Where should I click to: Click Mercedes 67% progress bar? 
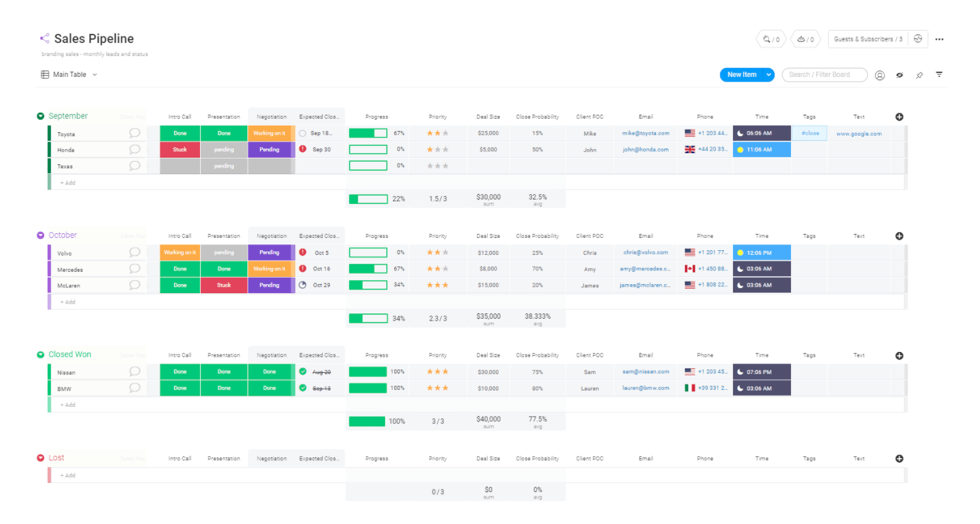pyautogui.click(x=368, y=269)
